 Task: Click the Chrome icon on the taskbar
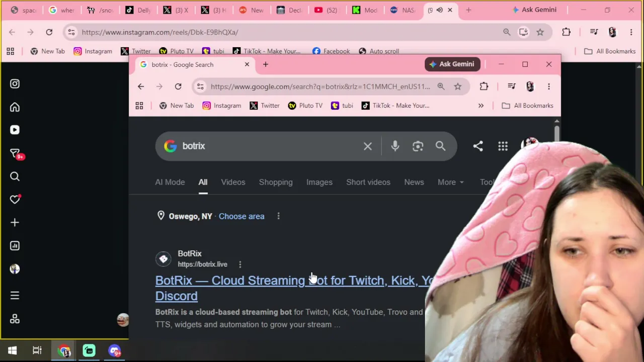pyautogui.click(x=64, y=351)
